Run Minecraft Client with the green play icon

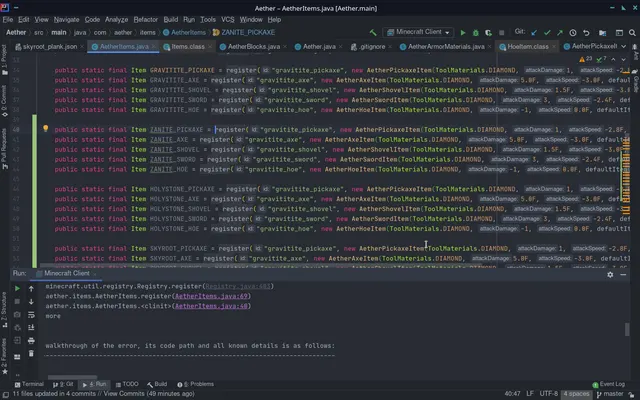pos(463,33)
